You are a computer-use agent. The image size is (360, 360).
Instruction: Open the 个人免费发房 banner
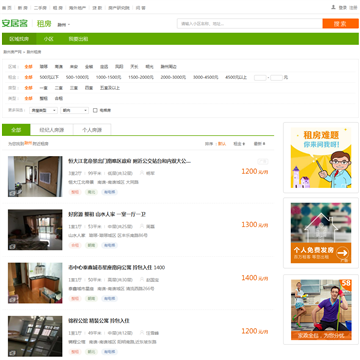321,233
